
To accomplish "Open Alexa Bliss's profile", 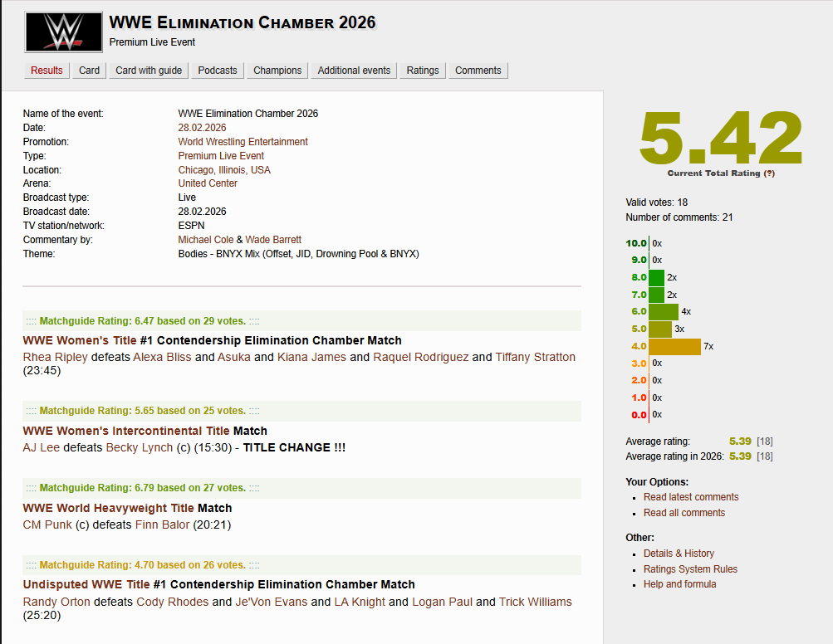I will [x=162, y=357].
